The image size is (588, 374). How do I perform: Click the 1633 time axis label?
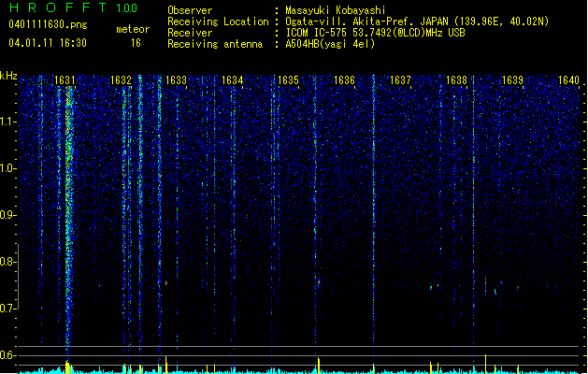tap(177, 80)
